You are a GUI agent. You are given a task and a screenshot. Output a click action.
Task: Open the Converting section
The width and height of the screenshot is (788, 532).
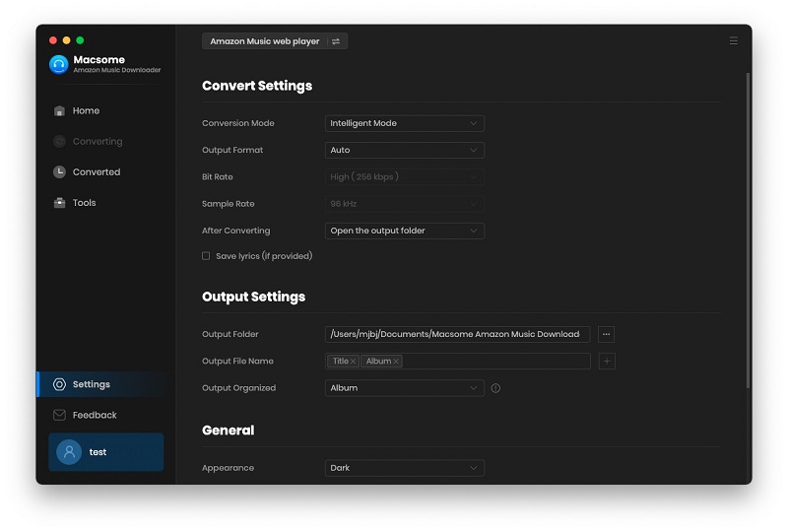tap(98, 141)
